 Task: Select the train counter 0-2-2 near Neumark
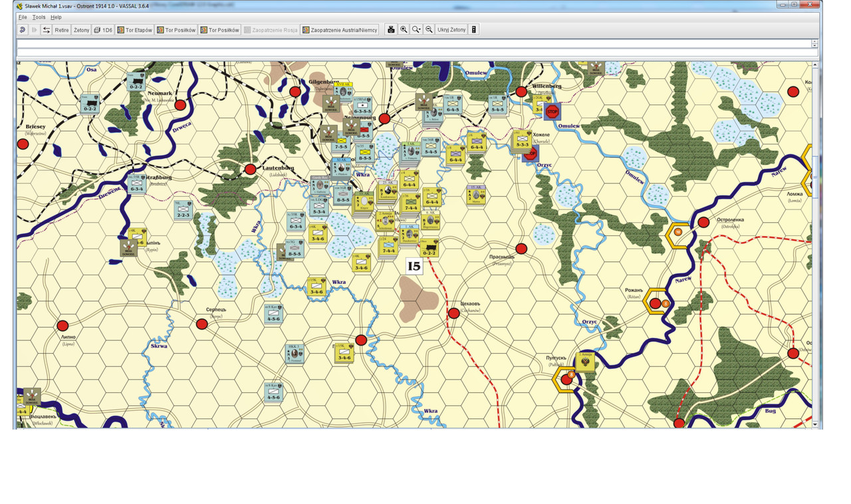point(136,82)
